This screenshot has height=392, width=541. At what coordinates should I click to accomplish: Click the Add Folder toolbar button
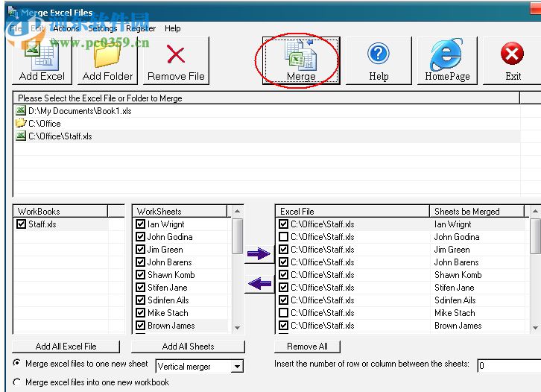[107, 60]
